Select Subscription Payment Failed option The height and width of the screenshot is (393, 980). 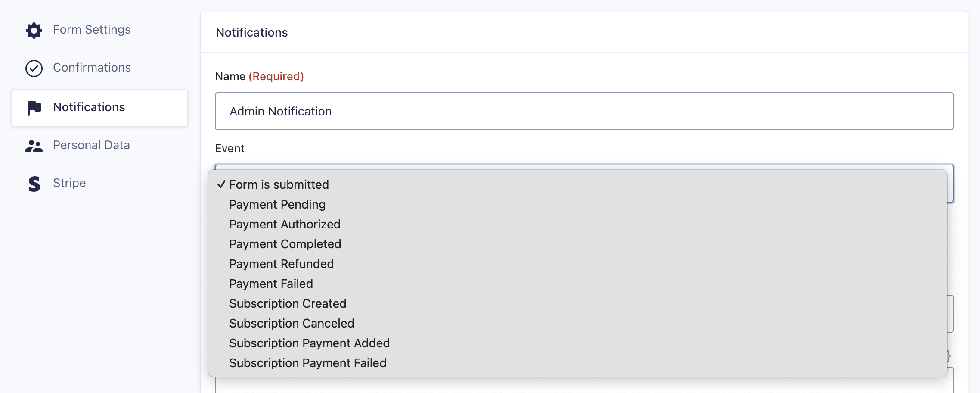[577, 363]
